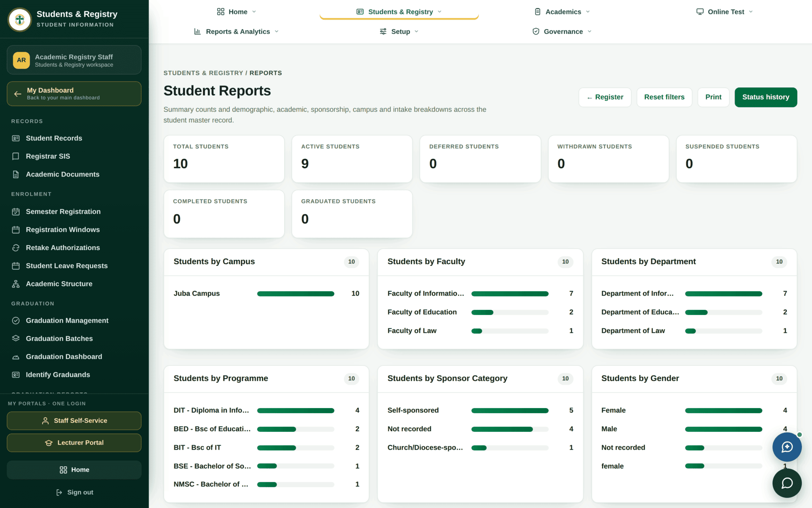Click the Students by Campus count badge

tap(351, 262)
